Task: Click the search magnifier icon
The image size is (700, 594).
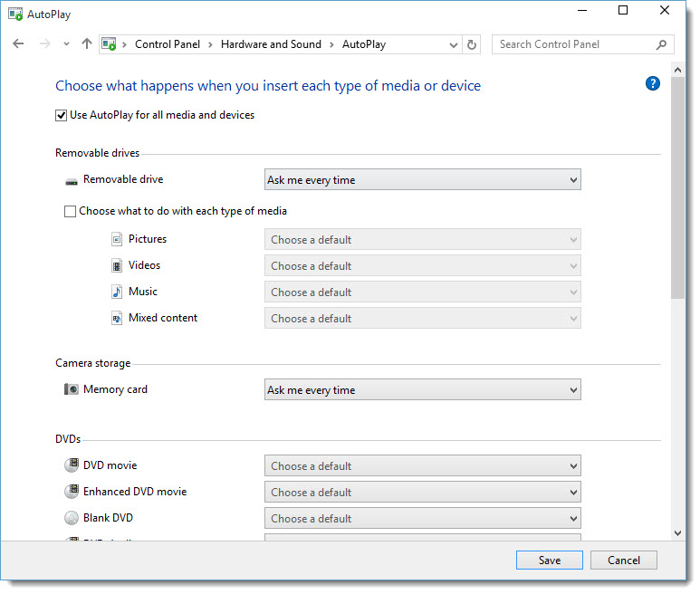Action: pyautogui.click(x=662, y=44)
